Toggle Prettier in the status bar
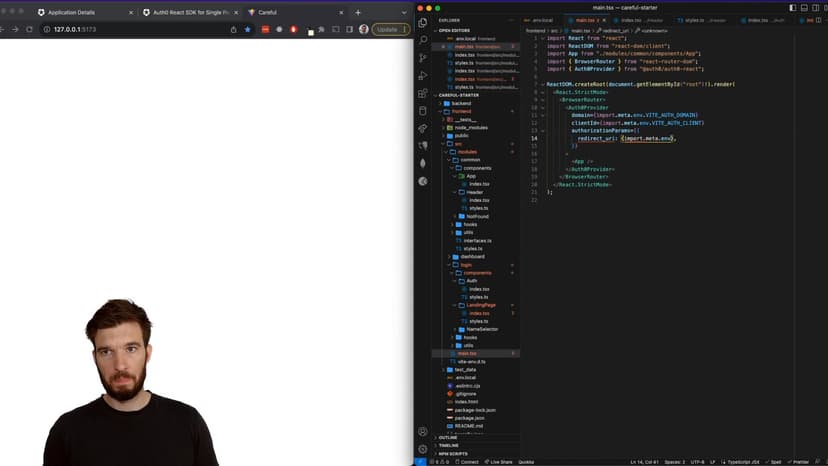 point(799,461)
